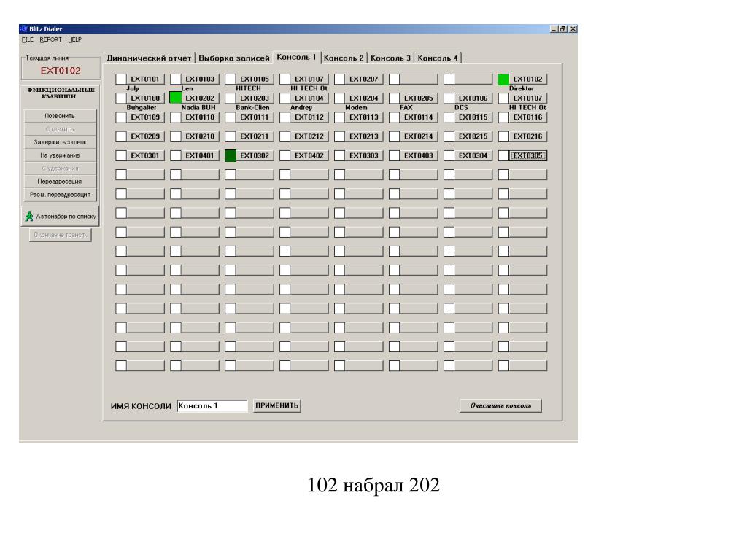This screenshot has height=560, width=747.
Task: Click the EXT0209 extension button
Action: pyautogui.click(x=145, y=136)
